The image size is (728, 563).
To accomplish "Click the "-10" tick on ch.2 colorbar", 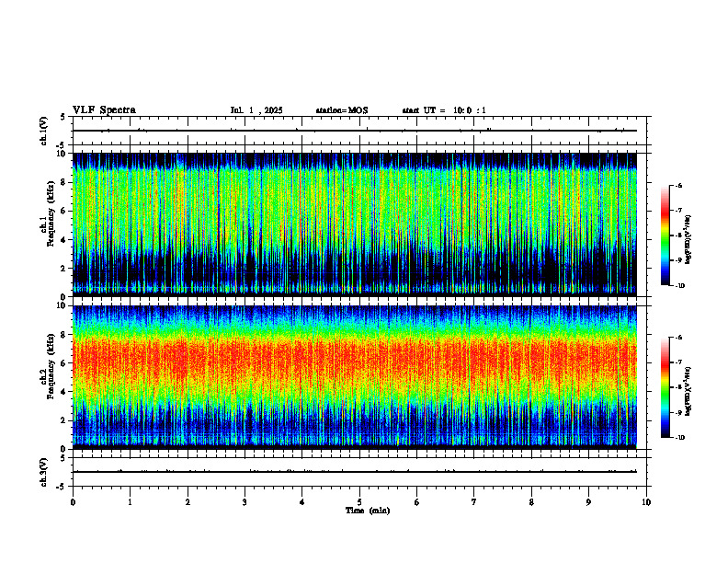I will coord(680,438).
